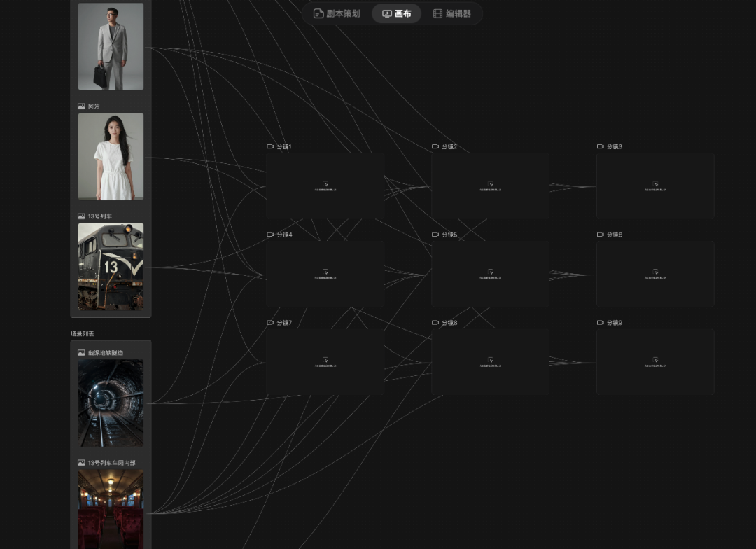Click the 分镜8 storyboard label
The width and height of the screenshot is (756, 549).
point(449,323)
